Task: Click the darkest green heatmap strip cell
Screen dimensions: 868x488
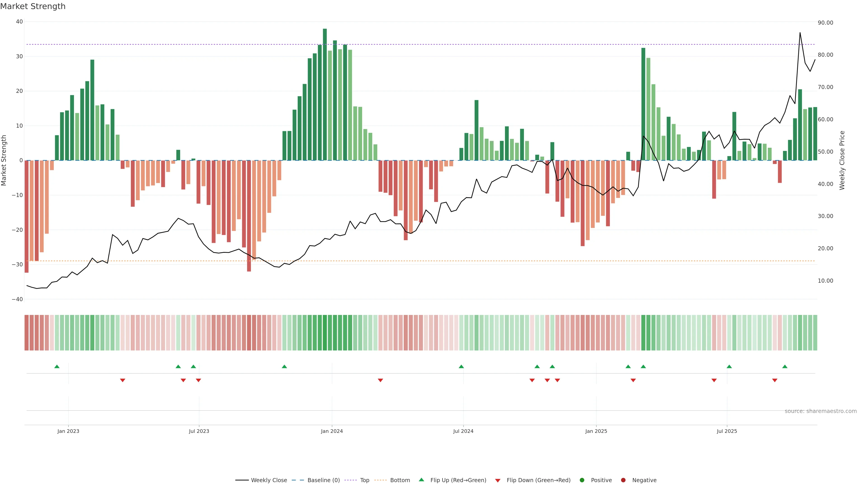Action: pyautogui.click(x=325, y=333)
